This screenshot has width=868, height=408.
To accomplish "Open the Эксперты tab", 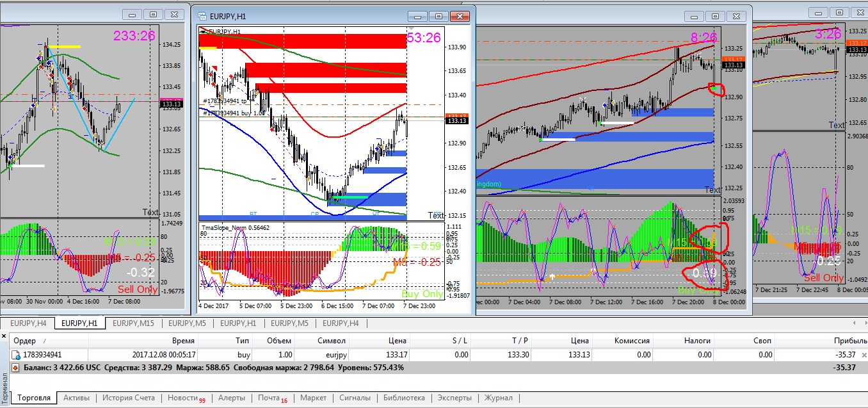I will click(456, 398).
